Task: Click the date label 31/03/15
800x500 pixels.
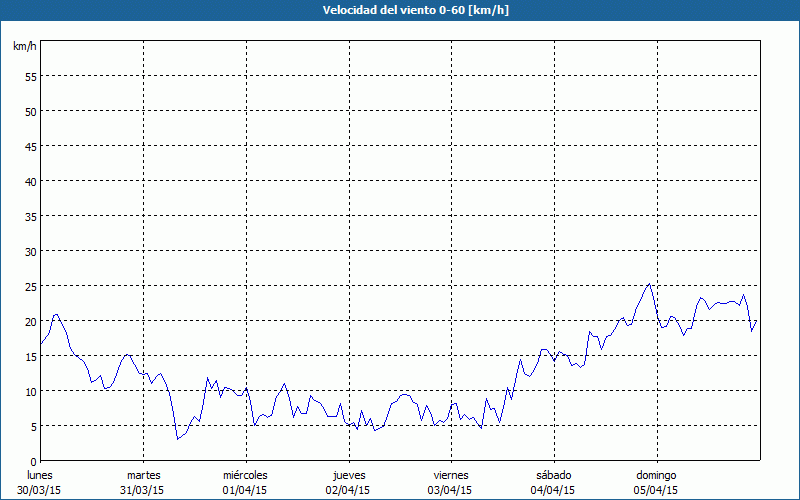Action: pos(143,490)
